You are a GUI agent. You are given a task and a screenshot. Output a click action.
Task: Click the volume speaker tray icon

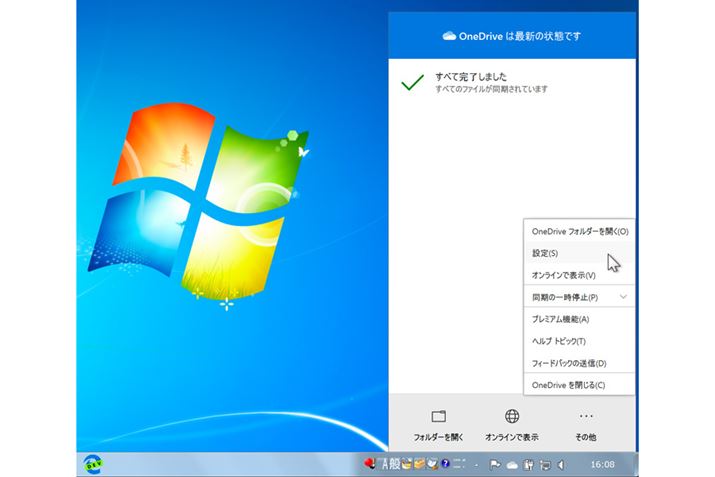coord(561,465)
